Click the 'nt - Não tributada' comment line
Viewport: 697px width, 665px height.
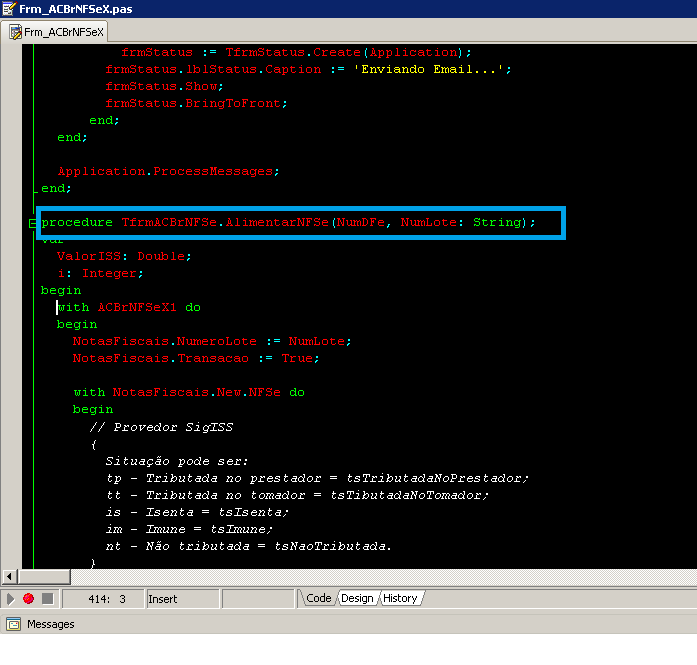(248, 546)
